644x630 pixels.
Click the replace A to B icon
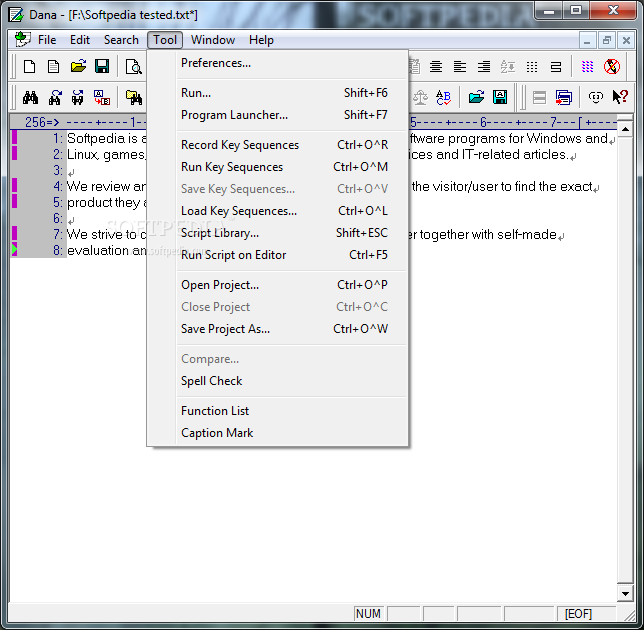(x=102, y=97)
